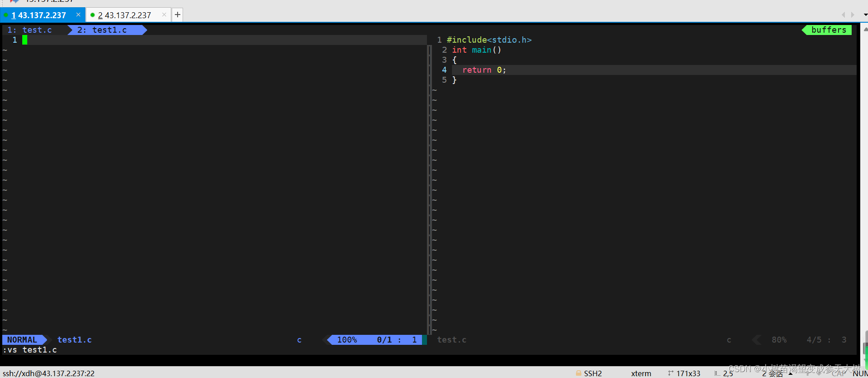This screenshot has height=378, width=868.
Task: Select vim buffer tab 2: test1.c
Action: [102, 30]
